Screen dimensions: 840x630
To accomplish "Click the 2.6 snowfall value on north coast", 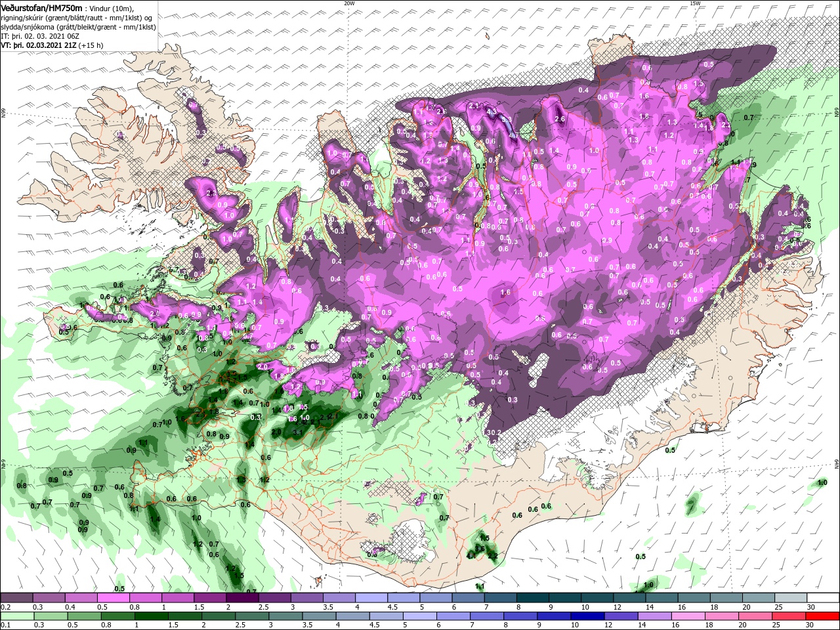I will (560, 119).
